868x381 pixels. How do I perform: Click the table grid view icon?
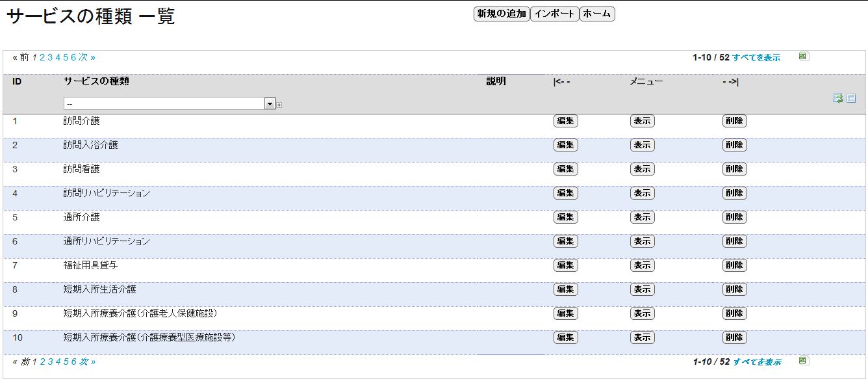851,98
